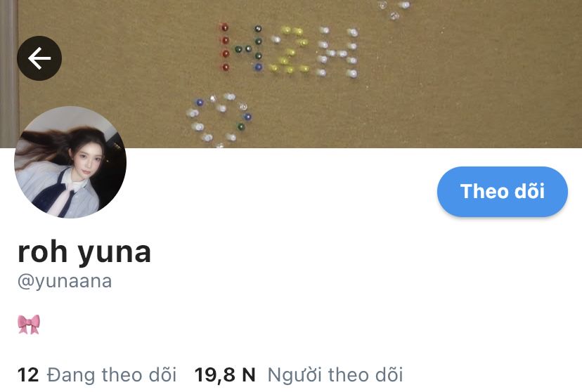Click the pink bow emoji in bio
This screenshot has width=582, height=392.
[29, 325]
